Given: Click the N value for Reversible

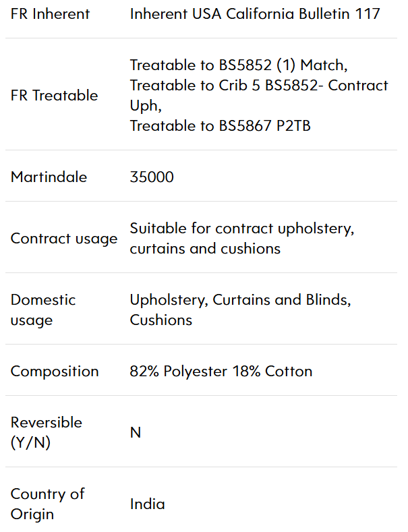Looking at the screenshot, I should click(x=136, y=433).
